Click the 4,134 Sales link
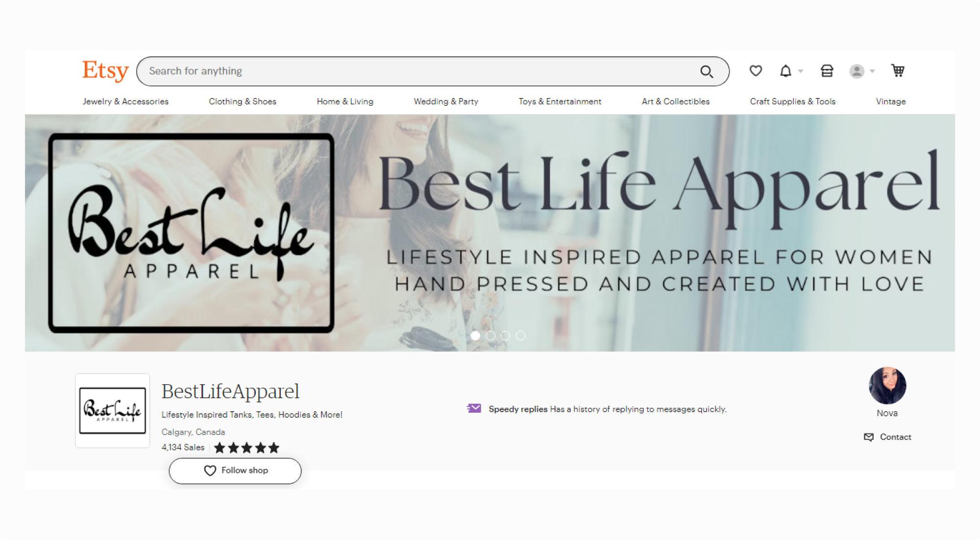 point(183,447)
